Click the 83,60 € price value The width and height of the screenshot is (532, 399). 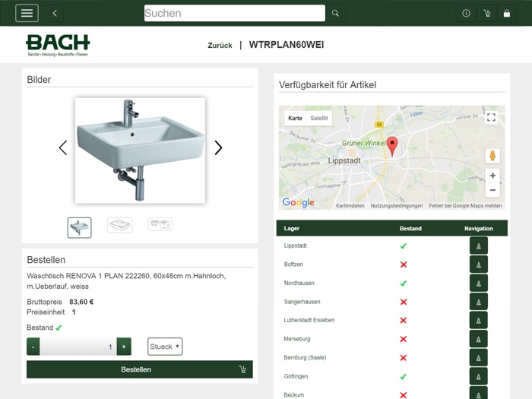click(x=81, y=302)
